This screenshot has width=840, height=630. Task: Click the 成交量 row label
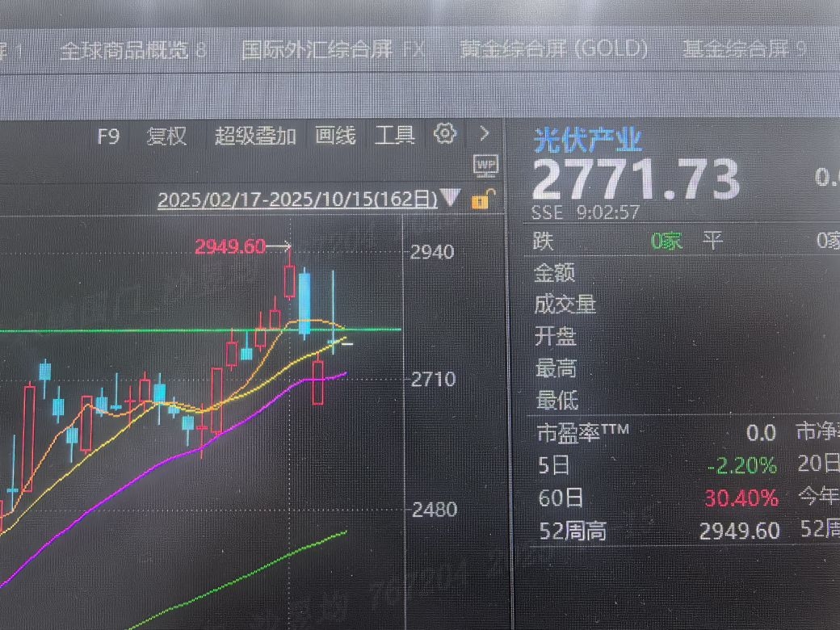point(565,304)
